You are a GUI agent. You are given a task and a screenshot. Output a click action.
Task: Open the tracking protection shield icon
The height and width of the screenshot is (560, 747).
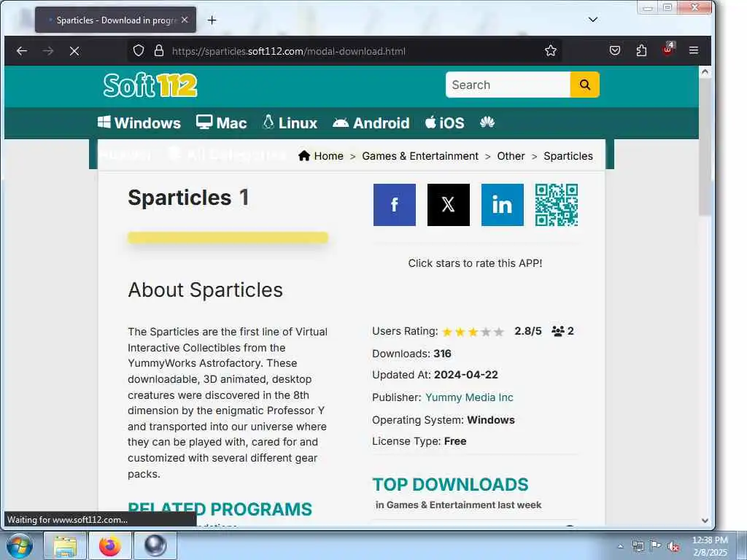coord(139,50)
